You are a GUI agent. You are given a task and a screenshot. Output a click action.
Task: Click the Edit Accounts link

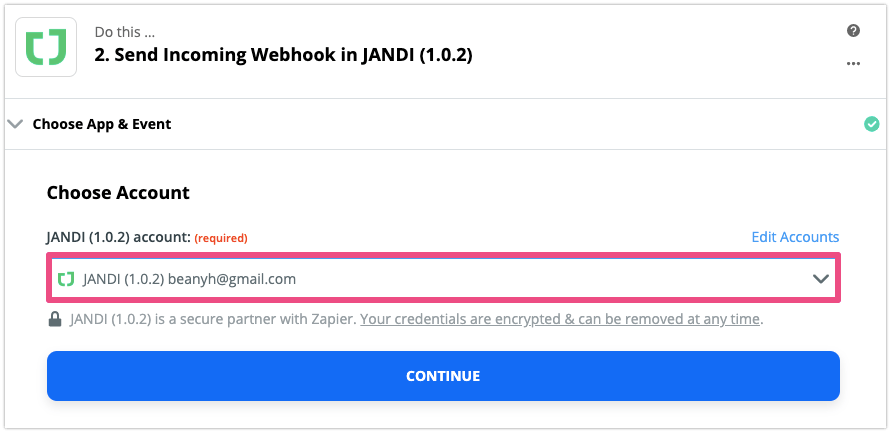[x=795, y=237]
